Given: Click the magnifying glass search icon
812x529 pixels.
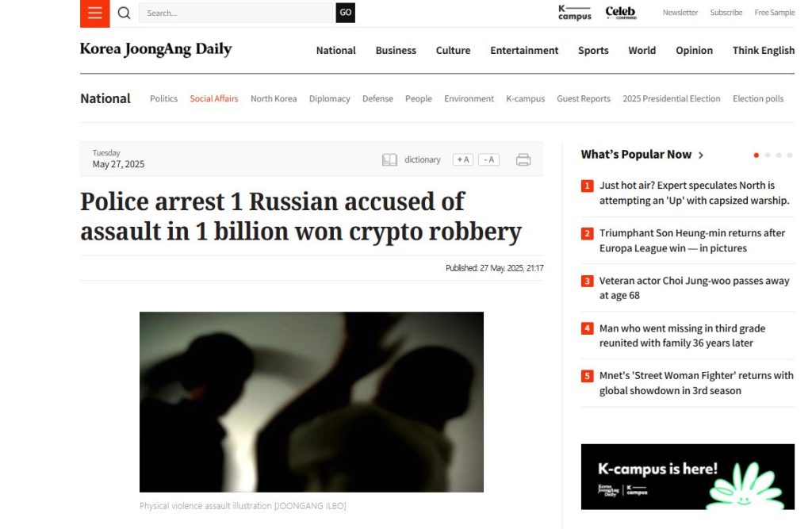Looking at the screenshot, I should 124,13.
